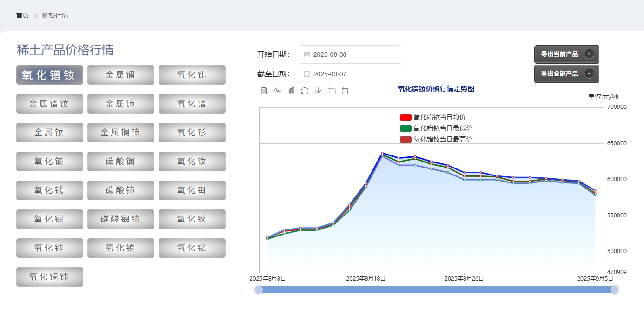
Task: Click the 氧化镨钕价格行情走势图 chart title
Action: [436, 89]
